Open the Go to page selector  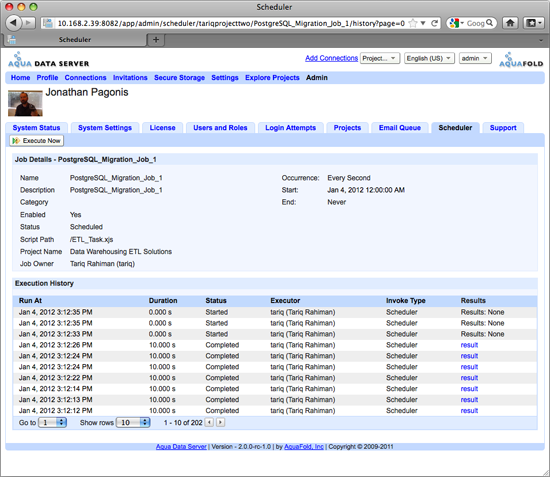click(53, 422)
